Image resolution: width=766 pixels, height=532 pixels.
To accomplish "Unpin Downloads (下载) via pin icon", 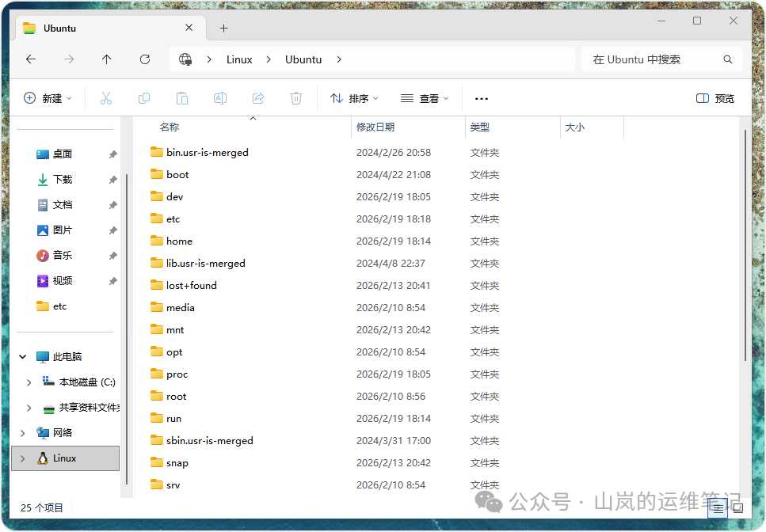I will click(x=112, y=180).
